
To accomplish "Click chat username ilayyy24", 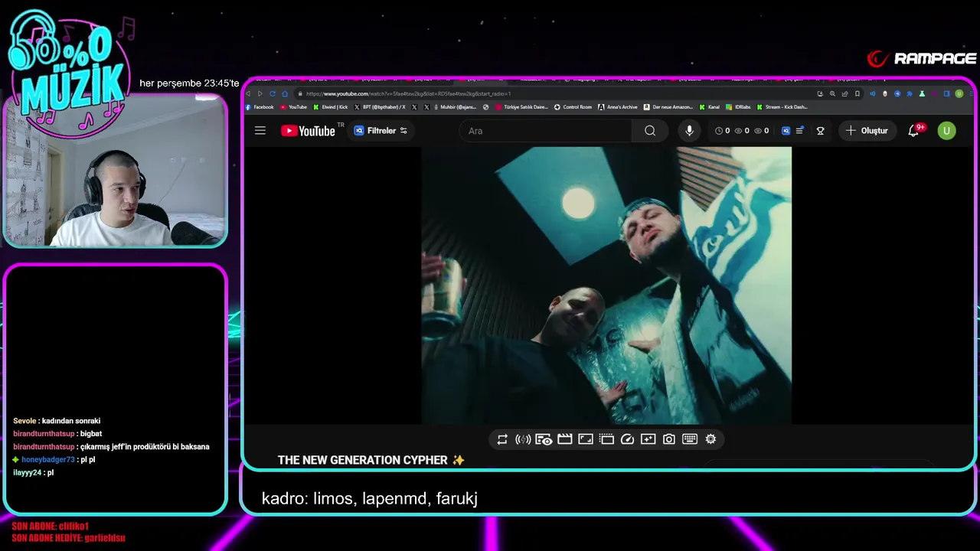I will click(28, 473).
